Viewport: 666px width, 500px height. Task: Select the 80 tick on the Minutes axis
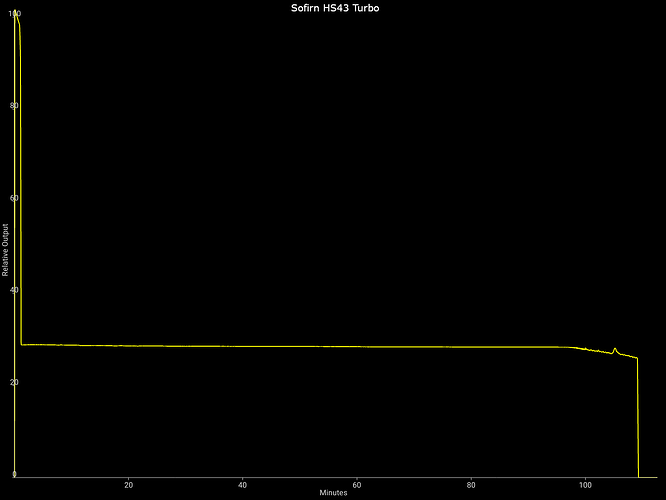(471, 484)
